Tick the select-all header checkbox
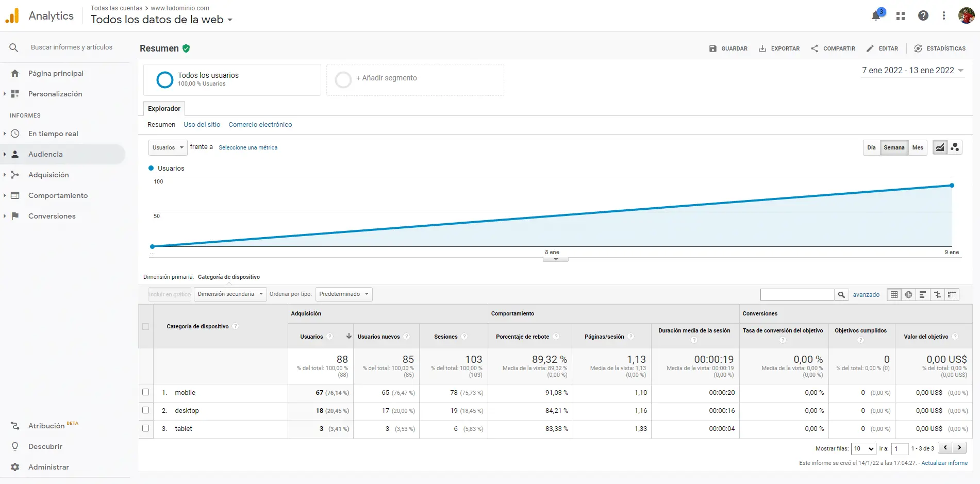Screen dimensions: 980x484 pyautogui.click(x=145, y=326)
